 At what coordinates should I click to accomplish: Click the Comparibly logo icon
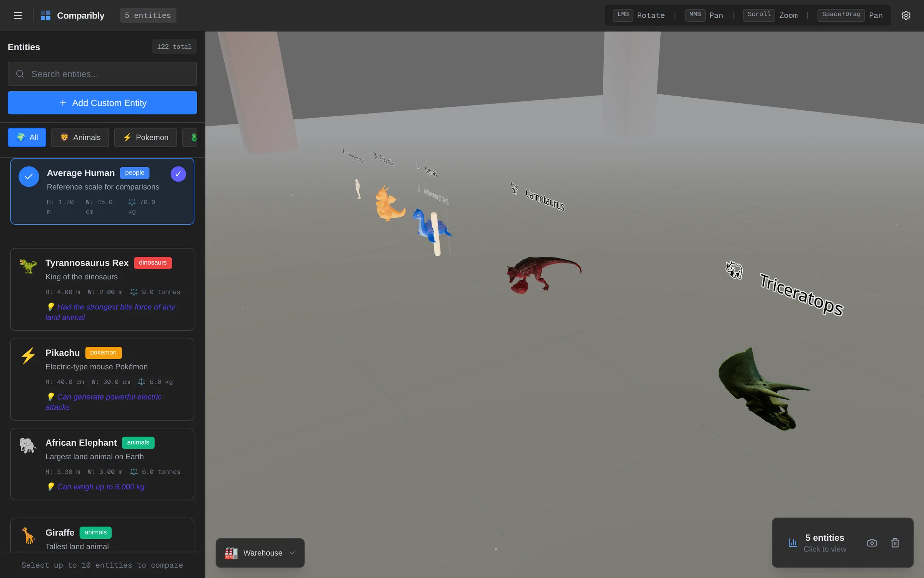[x=45, y=15]
